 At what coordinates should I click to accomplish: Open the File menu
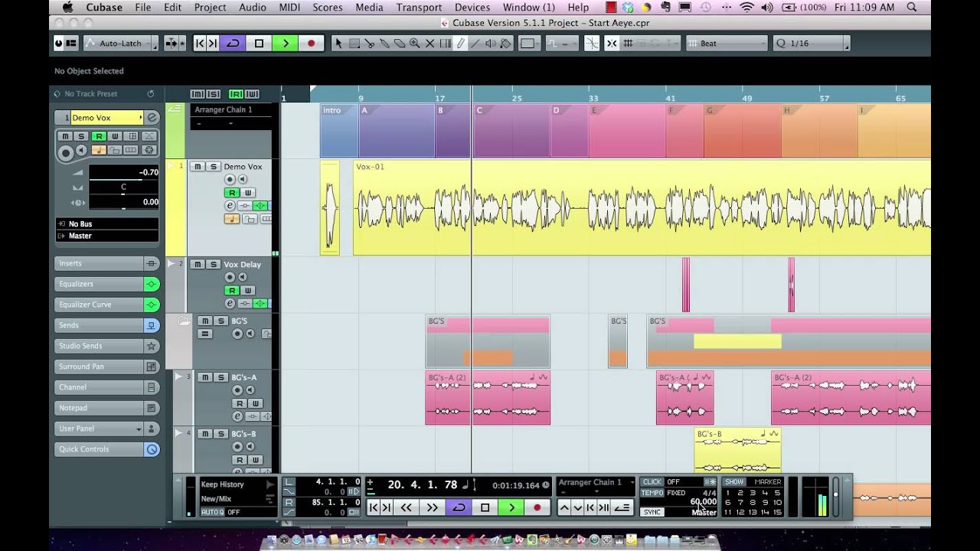click(143, 8)
